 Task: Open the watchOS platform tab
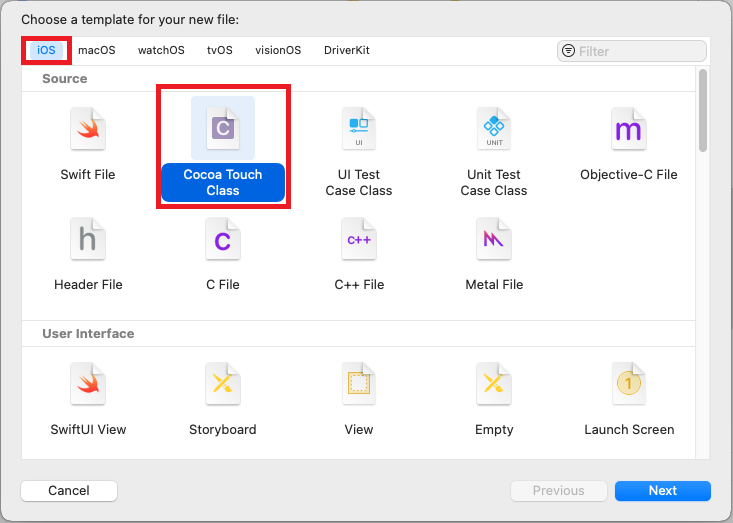pos(161,50)
